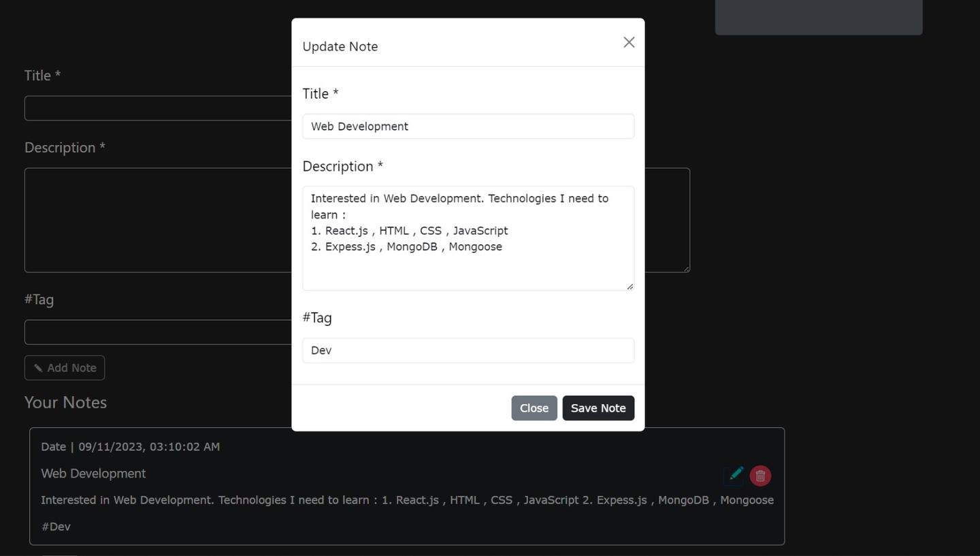980x556 pixels.
Task: Delete the Web Development note with trash icon
Action: click(x=760, y=476)
